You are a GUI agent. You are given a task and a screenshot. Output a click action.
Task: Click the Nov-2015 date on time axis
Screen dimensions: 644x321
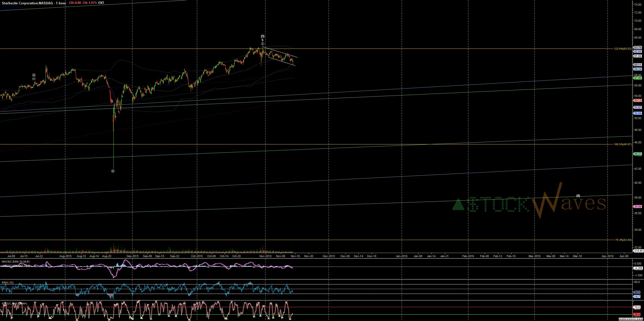[266, 256]
